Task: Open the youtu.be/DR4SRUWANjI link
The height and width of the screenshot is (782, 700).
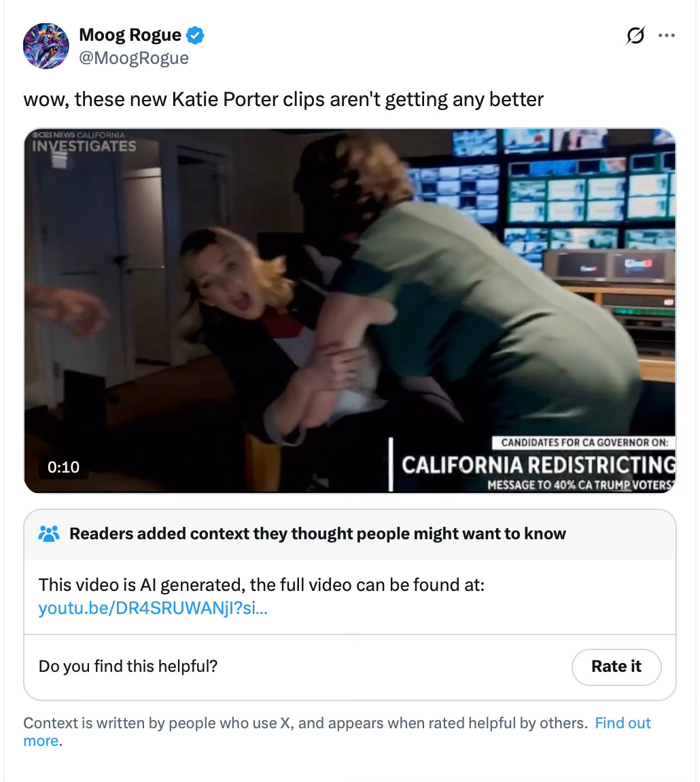Action: pos(153,608)
